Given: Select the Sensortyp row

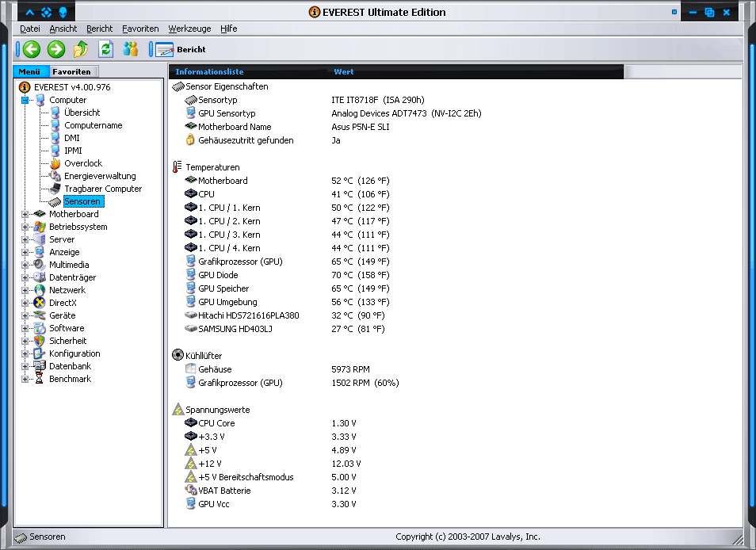Looking at the screenshot, I should pos(305,100).
